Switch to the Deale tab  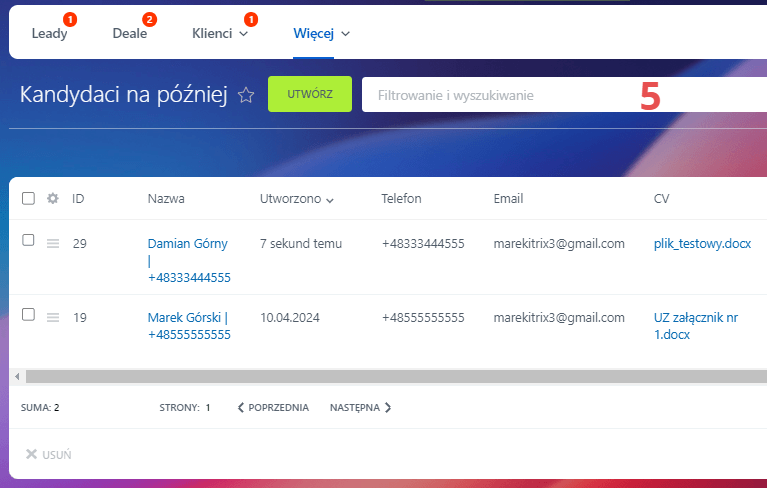point(130,33)
